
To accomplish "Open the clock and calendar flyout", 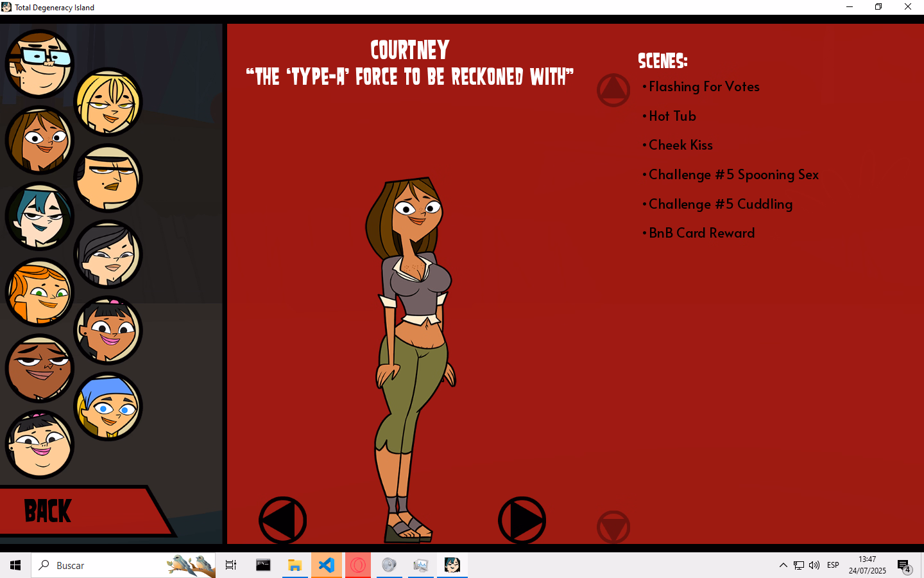I will tap(867, 565).
